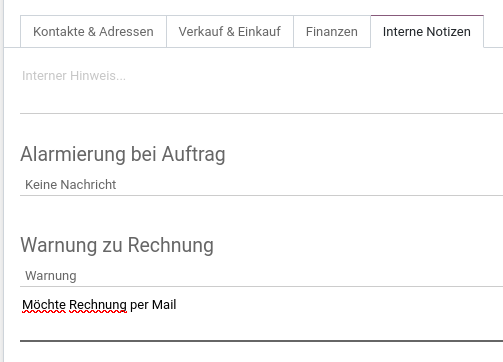Focus the Interner Hinweis note field
503x362 pixels.
(261, 90)
